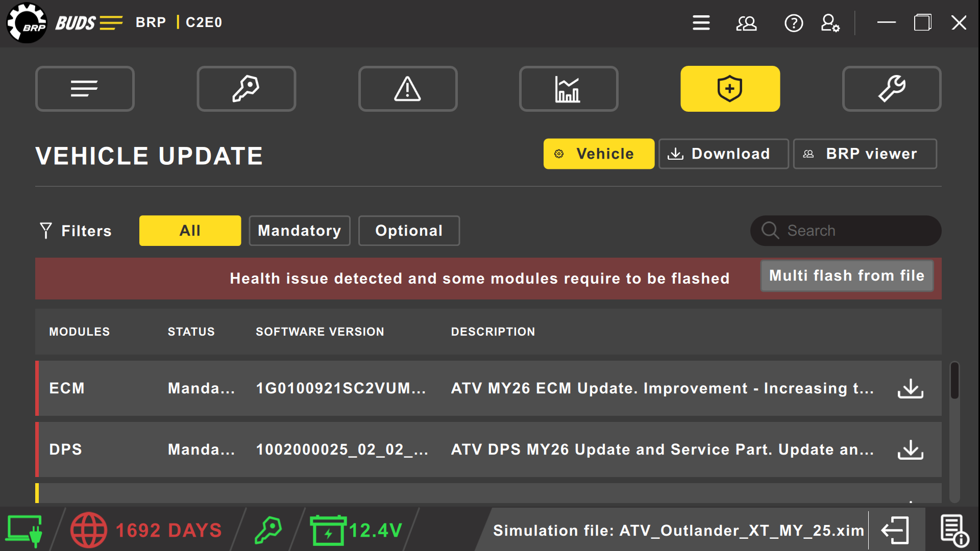Filter by Mandatory updates

300,231
